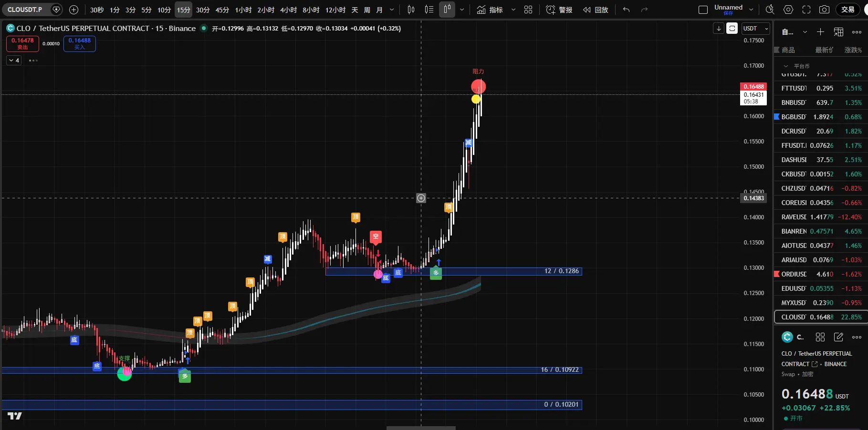
Task: Sort watchlist by 最新价 column
Action: [824, 50]
